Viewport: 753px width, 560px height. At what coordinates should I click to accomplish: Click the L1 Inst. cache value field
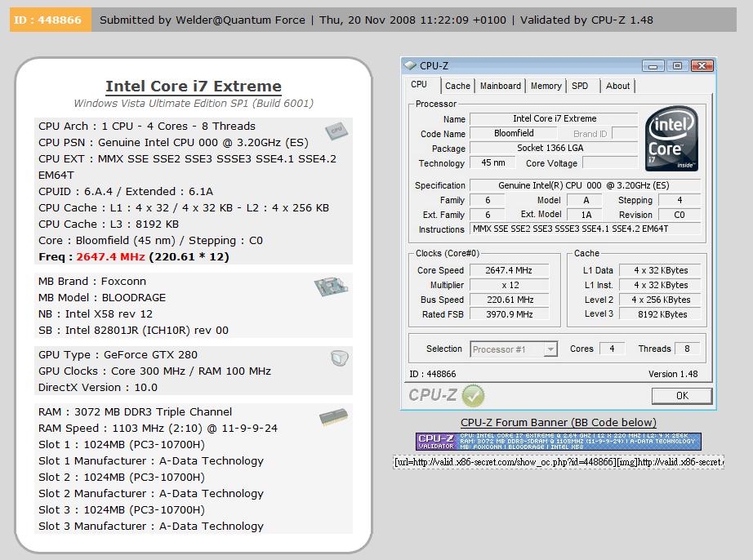[x=660, y=285]
